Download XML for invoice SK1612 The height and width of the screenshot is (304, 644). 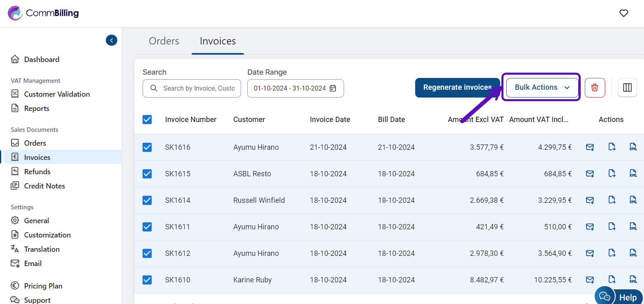(633, 253)
